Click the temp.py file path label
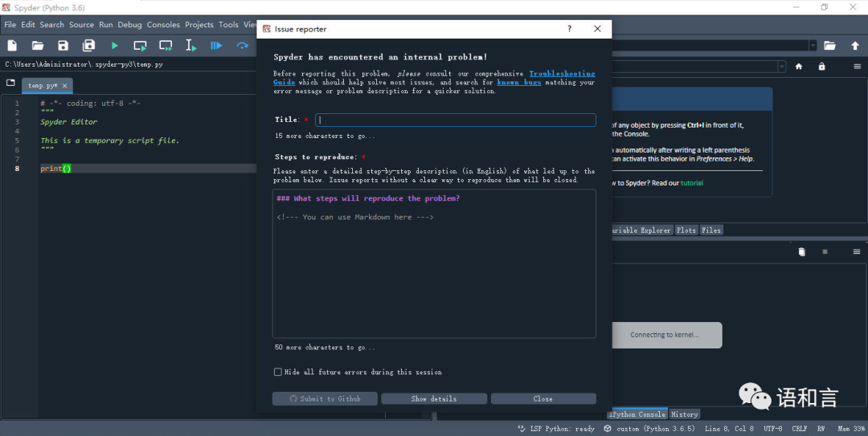The width and height of the screenshot is (868, 436). 84,64
